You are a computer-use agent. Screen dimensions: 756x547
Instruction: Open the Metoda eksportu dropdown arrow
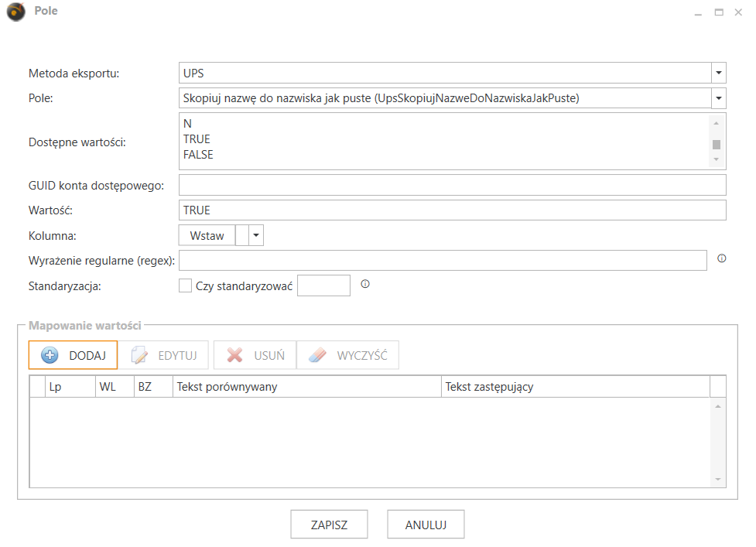click(718, 73)
